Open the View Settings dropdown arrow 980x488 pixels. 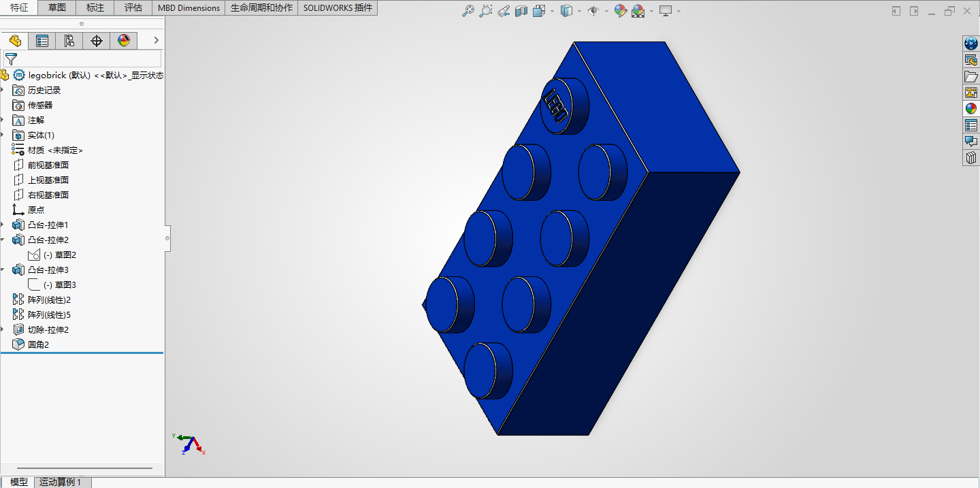pyautogui.click(x=679, y=11)
